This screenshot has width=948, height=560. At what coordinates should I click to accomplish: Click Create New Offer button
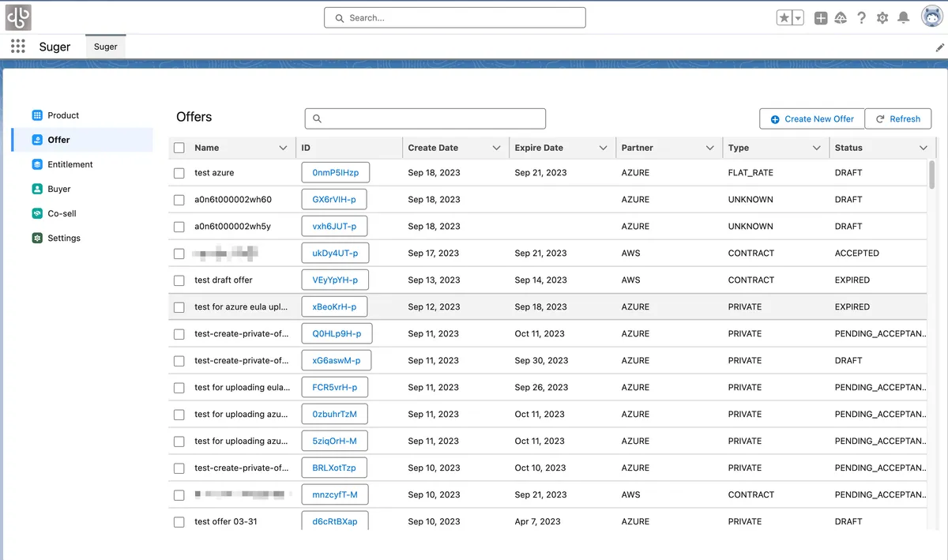click(x=812, y=118)
